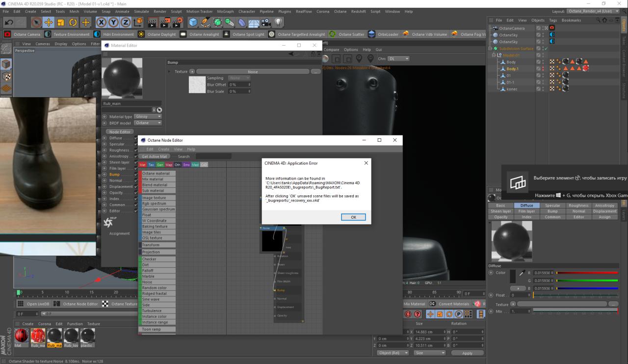This screenshot has width=628, height=364.
Task: Open the BRDF model Octane dropdown
Action: click(x=148, y=123)
